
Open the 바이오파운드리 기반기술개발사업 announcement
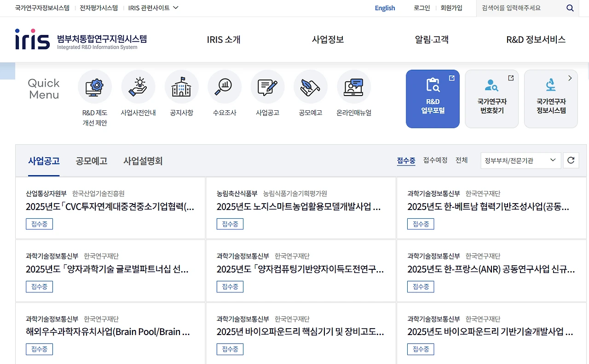(x=490, y=332)
